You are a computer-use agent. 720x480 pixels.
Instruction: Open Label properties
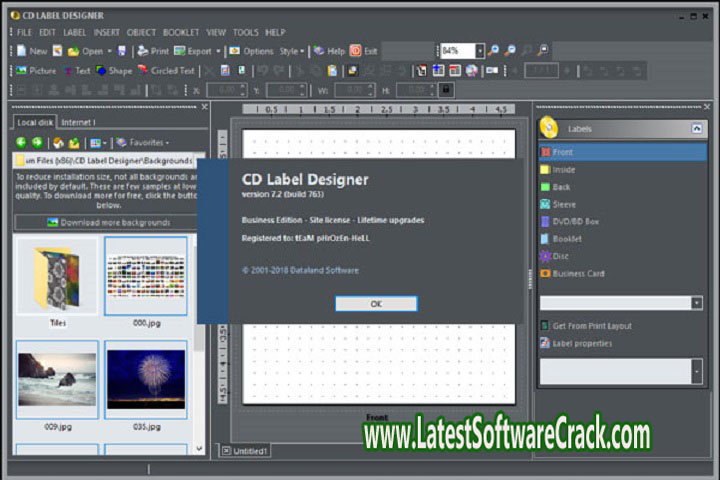coord(576,343)
